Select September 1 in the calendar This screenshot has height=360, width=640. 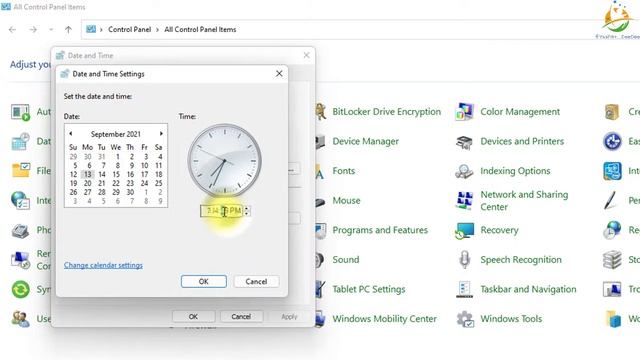point(118,156)
